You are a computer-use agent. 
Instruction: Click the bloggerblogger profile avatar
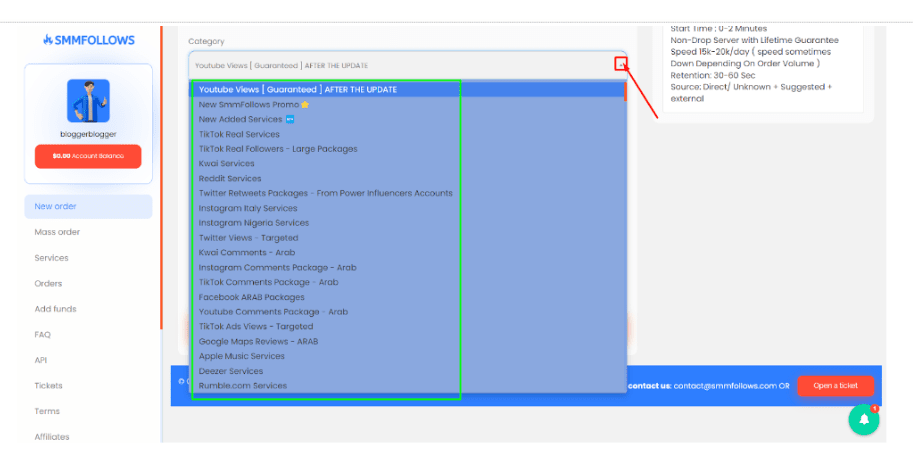(x=89, y=101)
